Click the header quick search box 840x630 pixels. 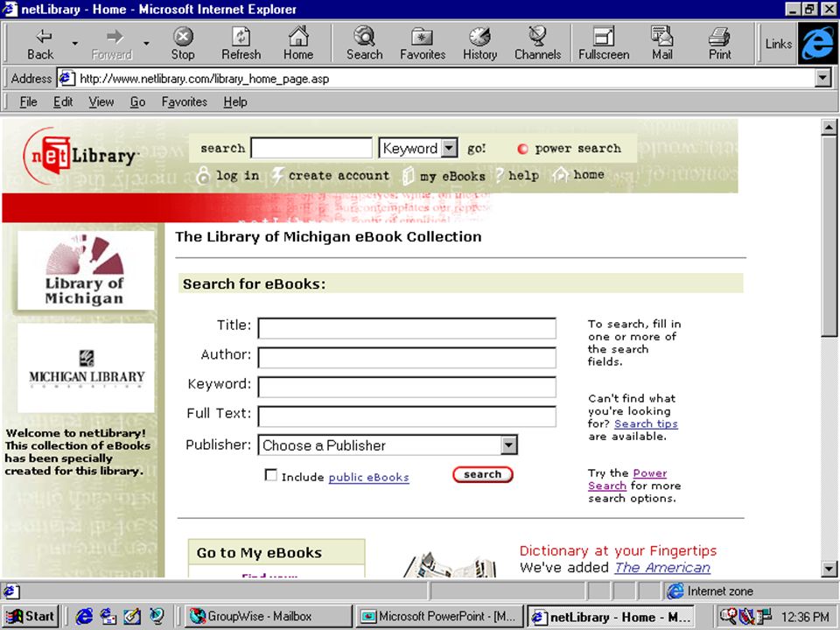click(x=311, y=148)
